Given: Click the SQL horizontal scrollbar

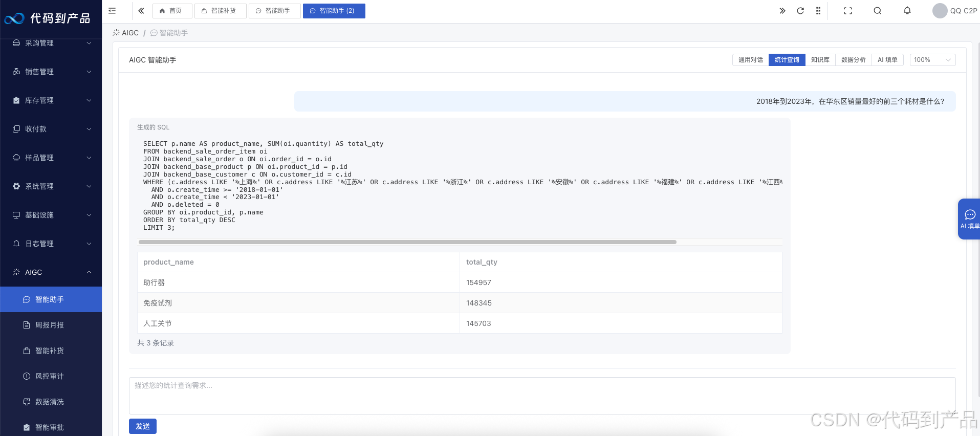Looking at the screenshot, I should click(x=407, y=242).
